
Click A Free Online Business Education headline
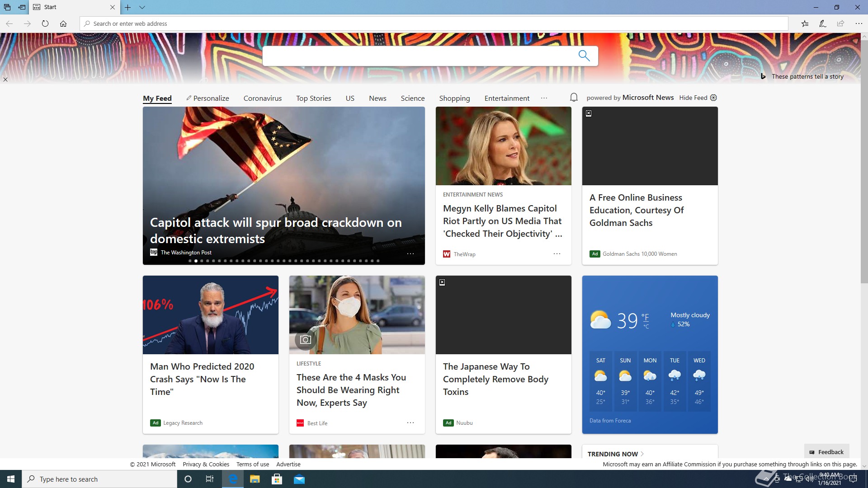(637, 210)
